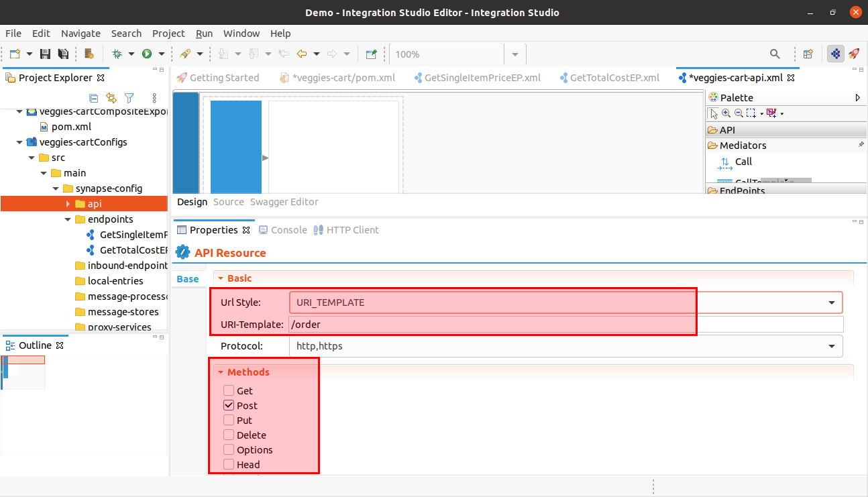The height and width of the screenshot is (497, 868).
Task: Open the API palette drawer
Action: (x=786, y=130)
